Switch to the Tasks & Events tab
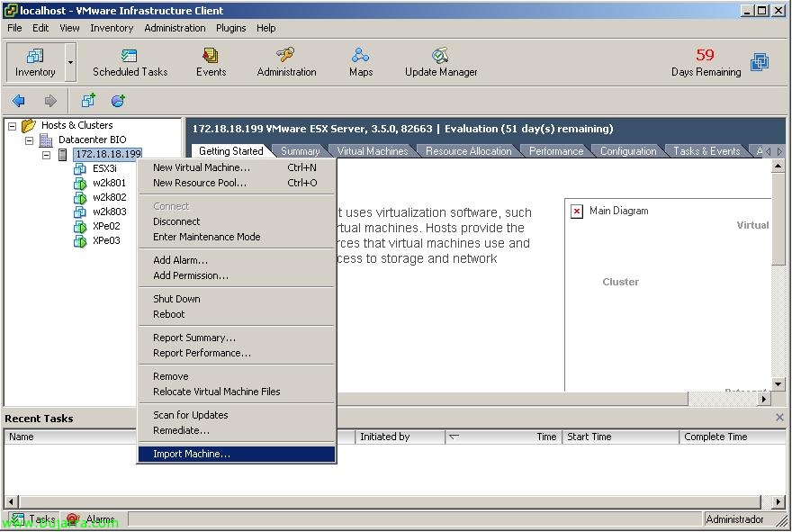This screenshot has height=532, width=792. (x=706, y=151)
